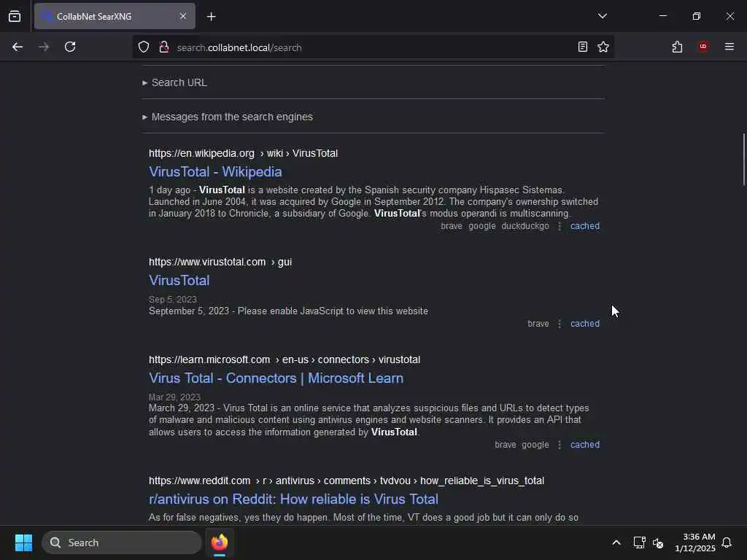Open the extensions puzzle icon
The image size is (747, 560).
677,47
